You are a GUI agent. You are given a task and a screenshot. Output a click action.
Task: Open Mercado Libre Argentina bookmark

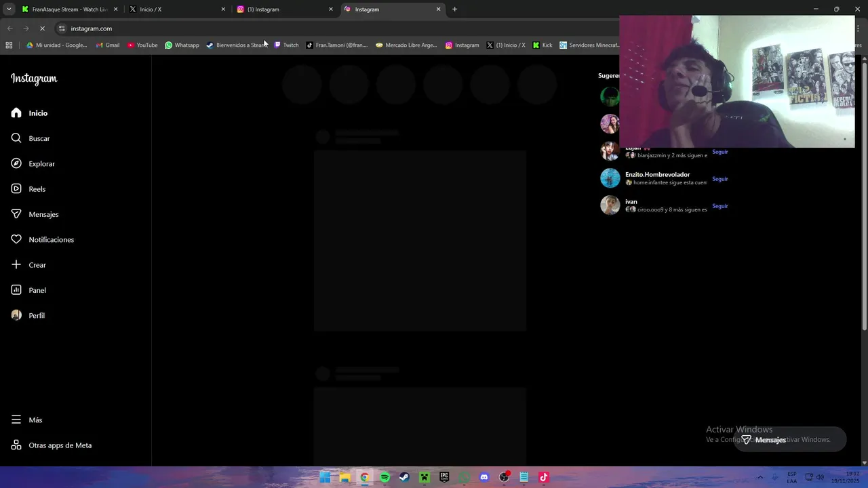406,45
